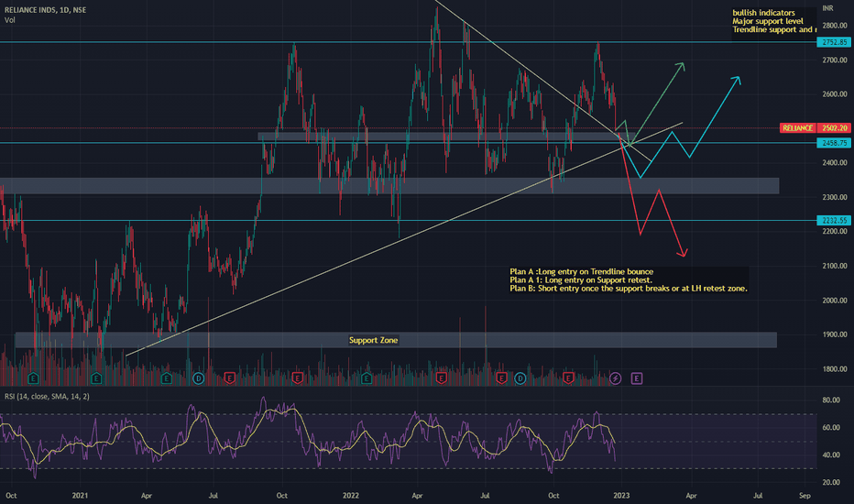Viewport: 854px width, 504px height.
Task: Select the 2232.55 horizontal line price label
Action: 834,220
